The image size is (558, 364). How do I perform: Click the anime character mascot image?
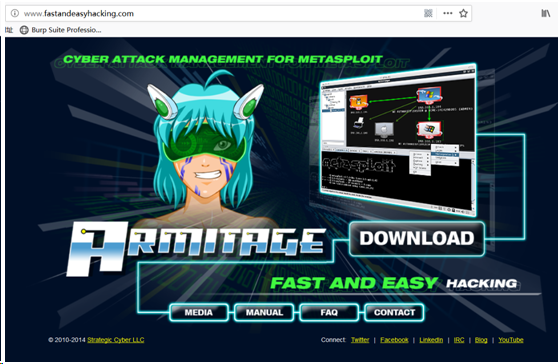pyautogui.click(x=205, y=149)
